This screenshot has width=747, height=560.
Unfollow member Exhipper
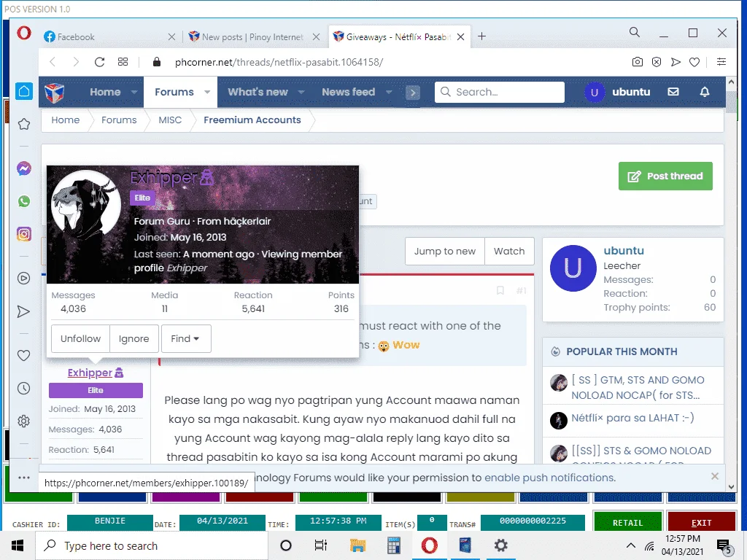[x=80, y=338]
